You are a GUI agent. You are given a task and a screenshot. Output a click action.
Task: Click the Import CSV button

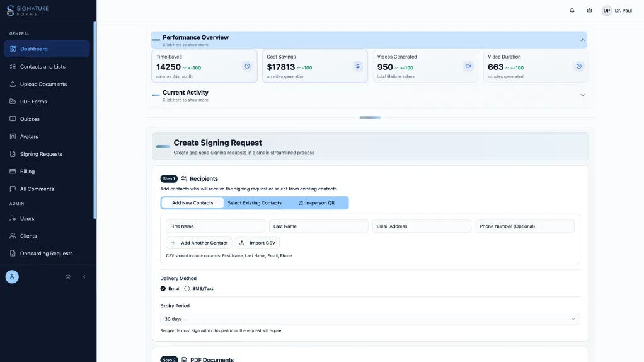257,243
